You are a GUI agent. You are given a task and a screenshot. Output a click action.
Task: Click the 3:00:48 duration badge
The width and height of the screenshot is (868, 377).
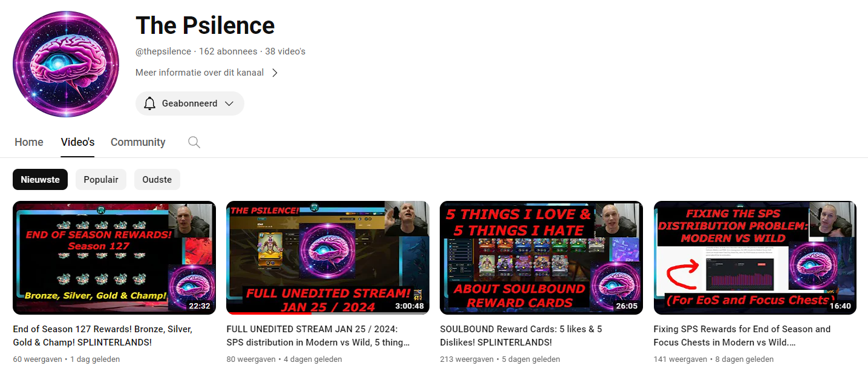[x=408, y=306]
